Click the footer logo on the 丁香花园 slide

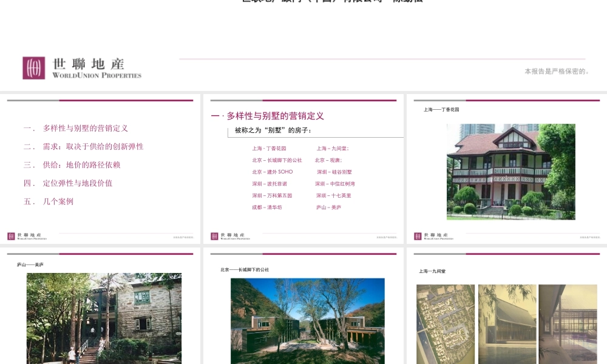click(433, 236)
